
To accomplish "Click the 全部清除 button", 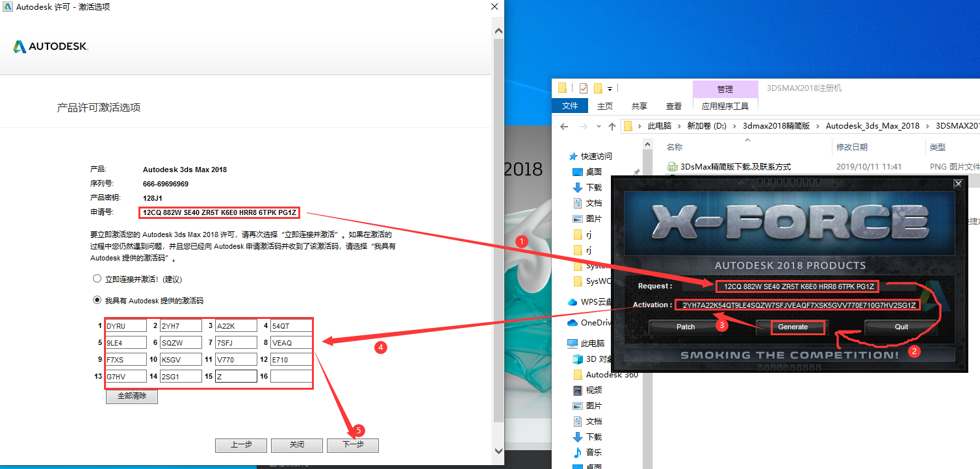I will point(132,396).
